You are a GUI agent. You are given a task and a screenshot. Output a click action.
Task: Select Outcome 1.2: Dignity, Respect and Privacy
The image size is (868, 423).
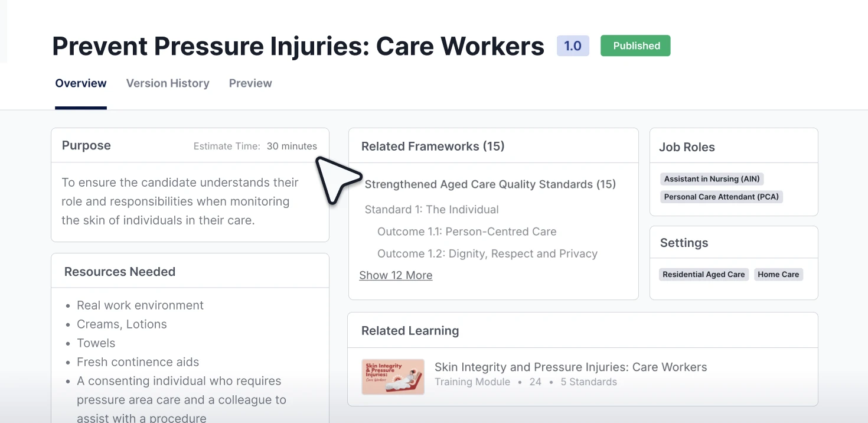tap(487, 253)
